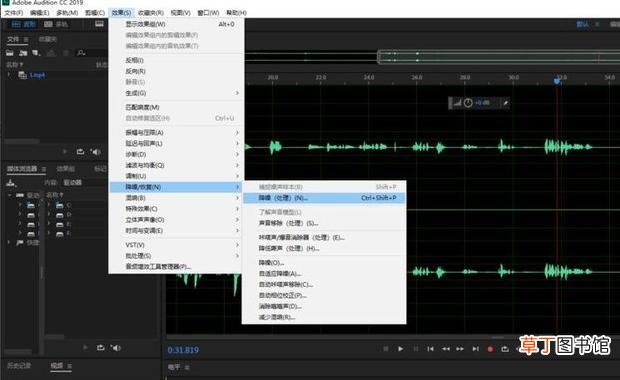Click the New file icon in Files panel
This screenshot has height=380, width=620.
point(36,53)
